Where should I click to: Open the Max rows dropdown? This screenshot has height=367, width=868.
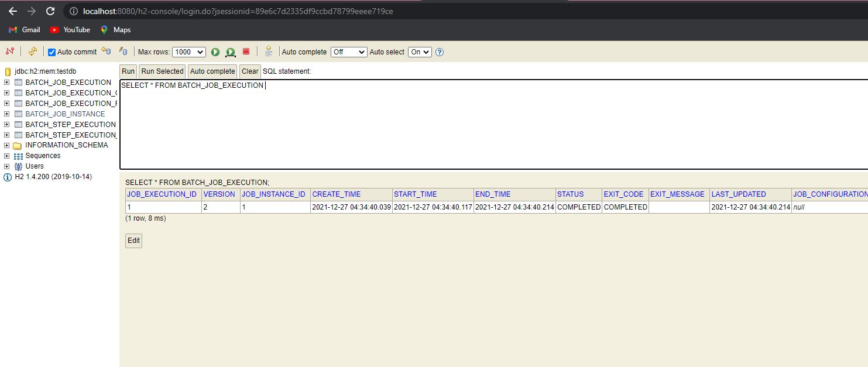coord(189,52)
